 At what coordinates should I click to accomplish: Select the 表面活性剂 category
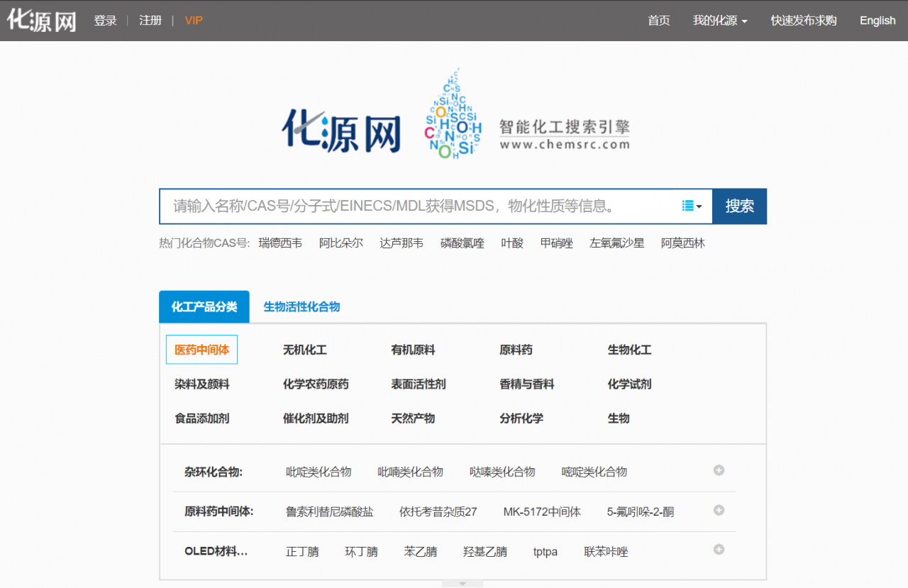pyautogui.click(x=419, y=384)
